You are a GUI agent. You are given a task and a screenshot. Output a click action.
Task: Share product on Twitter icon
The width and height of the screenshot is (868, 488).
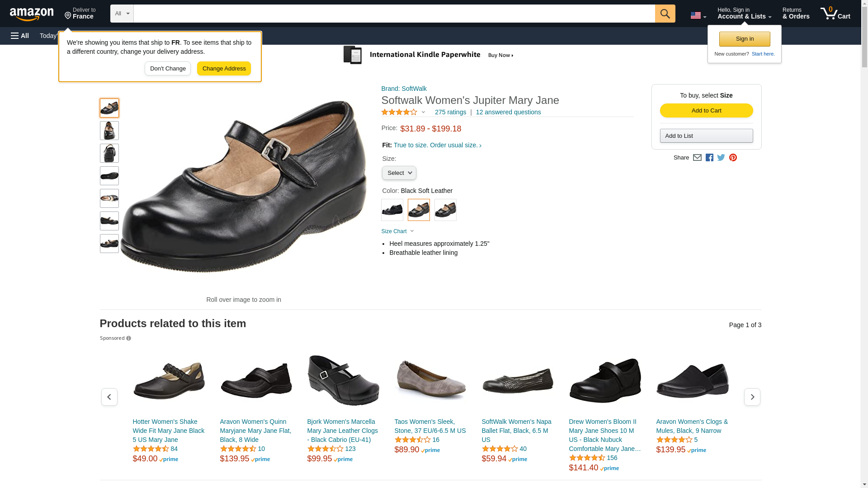(721, 158)
